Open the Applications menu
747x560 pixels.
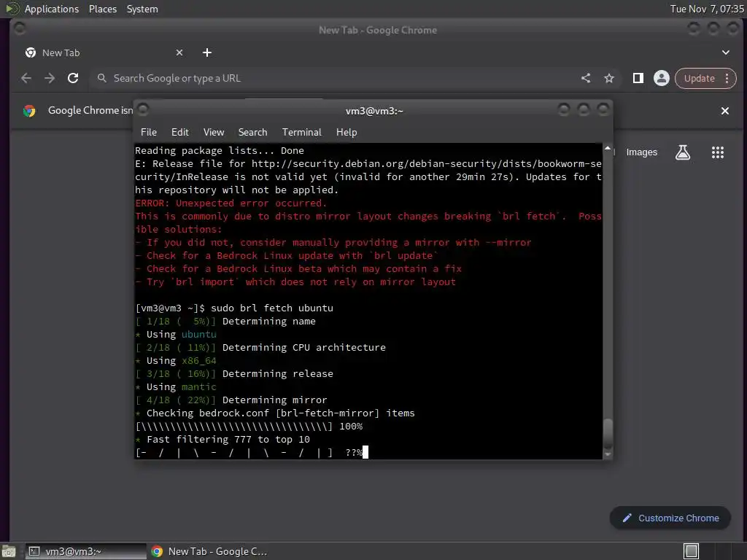tap(52, 9)
